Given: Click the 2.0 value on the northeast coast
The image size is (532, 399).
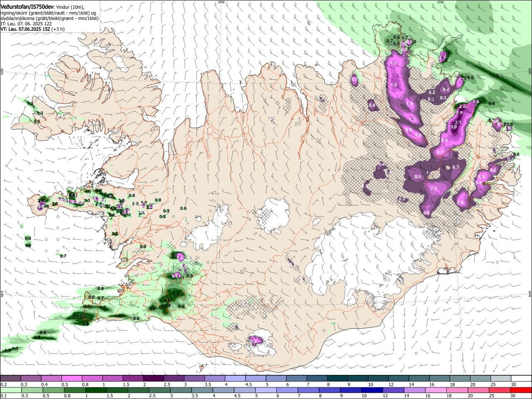Looking at the screenshot, I should click(x=476, y=102).
